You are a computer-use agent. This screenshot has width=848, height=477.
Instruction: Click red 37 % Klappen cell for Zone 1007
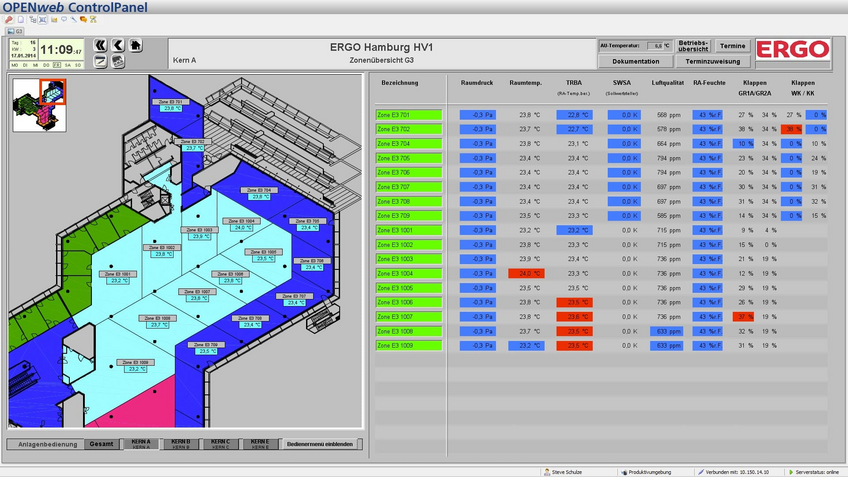743,317
